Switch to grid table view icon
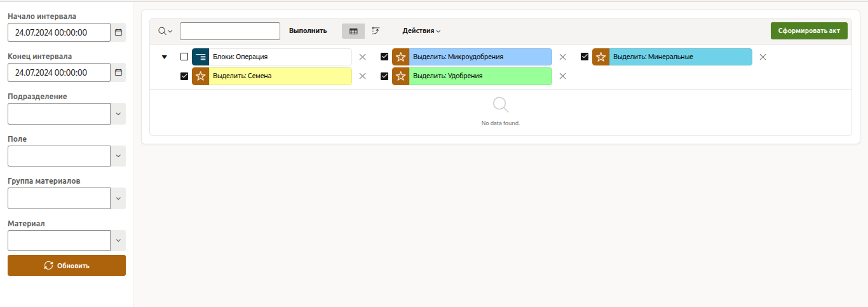This screenshot has height=307, width=868. click(353, 31)
